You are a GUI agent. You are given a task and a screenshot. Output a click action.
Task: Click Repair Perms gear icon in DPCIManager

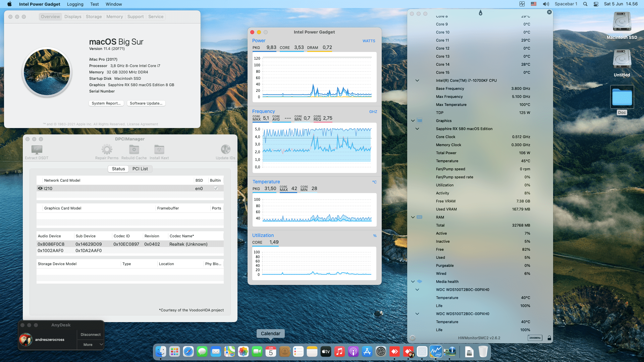[x=107, y=149]
